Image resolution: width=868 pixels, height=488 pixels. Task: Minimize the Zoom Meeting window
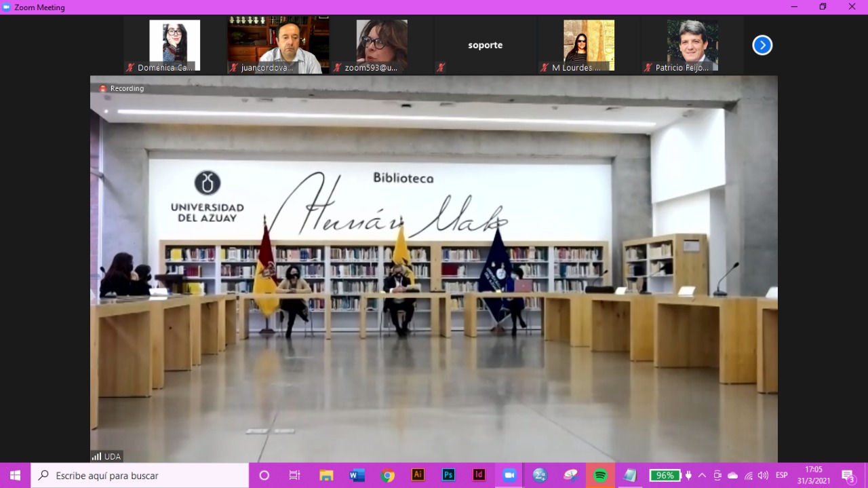click(x=794, y=7)
